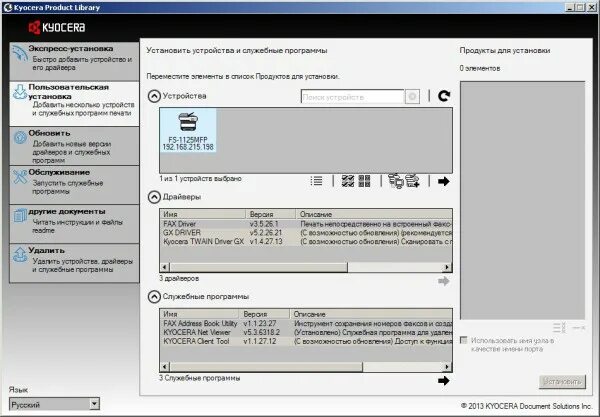Open Экспресс-установка section
Image resolution: width=600 pixels, height=417 pixels.
click(74, 61)
